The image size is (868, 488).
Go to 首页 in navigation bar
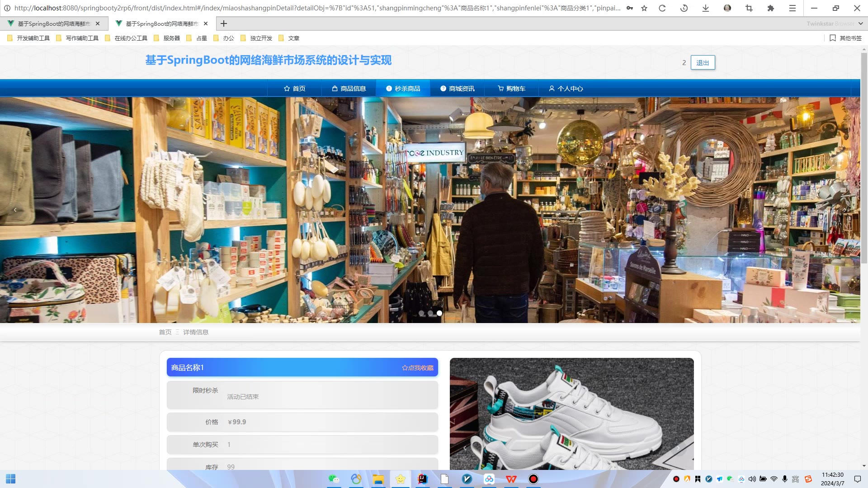tap(294, 89)
